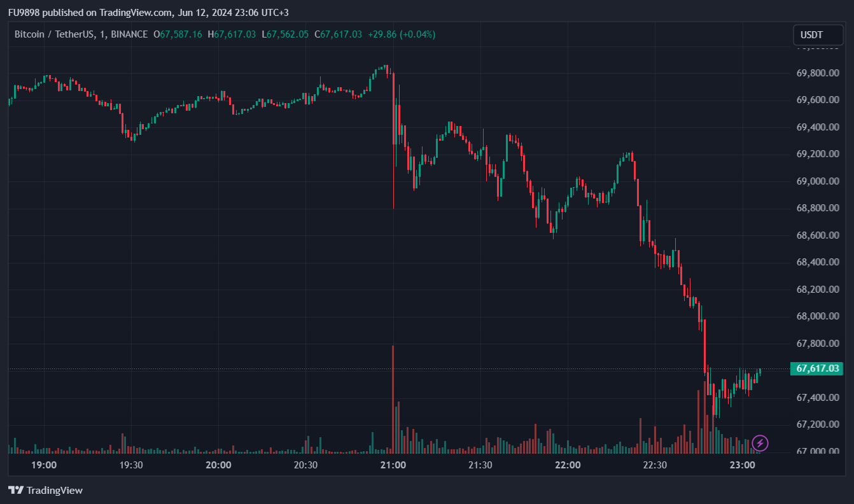This screenshot has width=854, height=504.
Task: Click the 20:00 time axis label
Action: click(x=218, y=465)
